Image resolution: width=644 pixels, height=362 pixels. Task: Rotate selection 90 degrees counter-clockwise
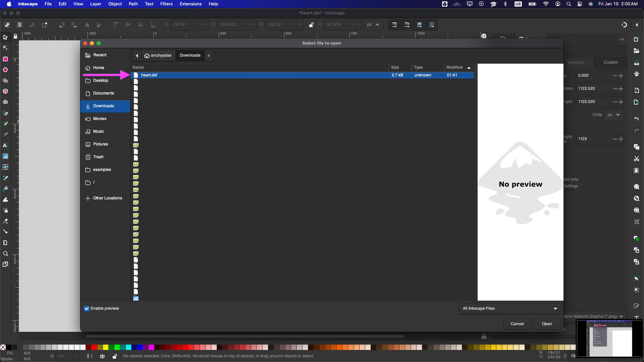click(61, 25)
